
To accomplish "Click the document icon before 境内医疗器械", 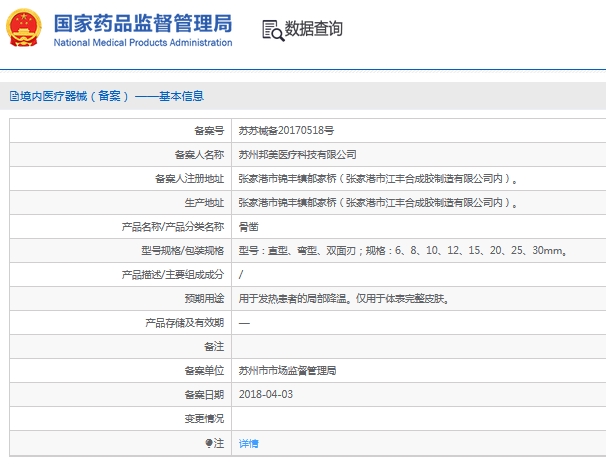I will (14, 96).
